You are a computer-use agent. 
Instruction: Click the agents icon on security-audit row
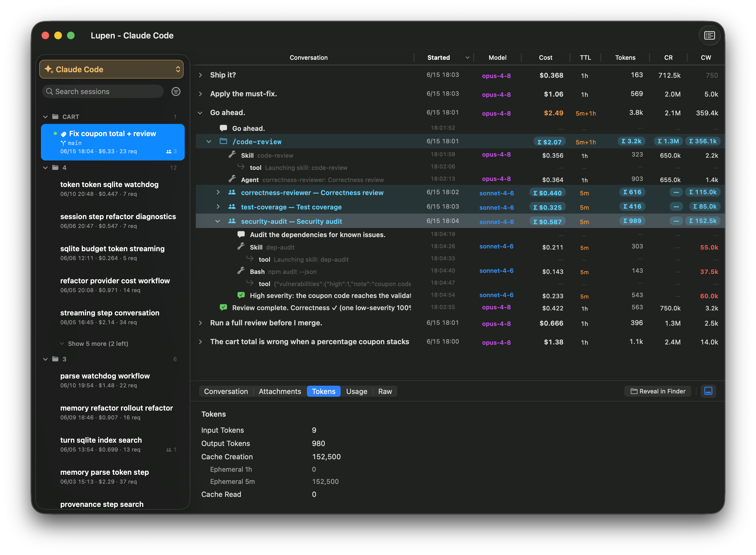click(x=232, y=221)
